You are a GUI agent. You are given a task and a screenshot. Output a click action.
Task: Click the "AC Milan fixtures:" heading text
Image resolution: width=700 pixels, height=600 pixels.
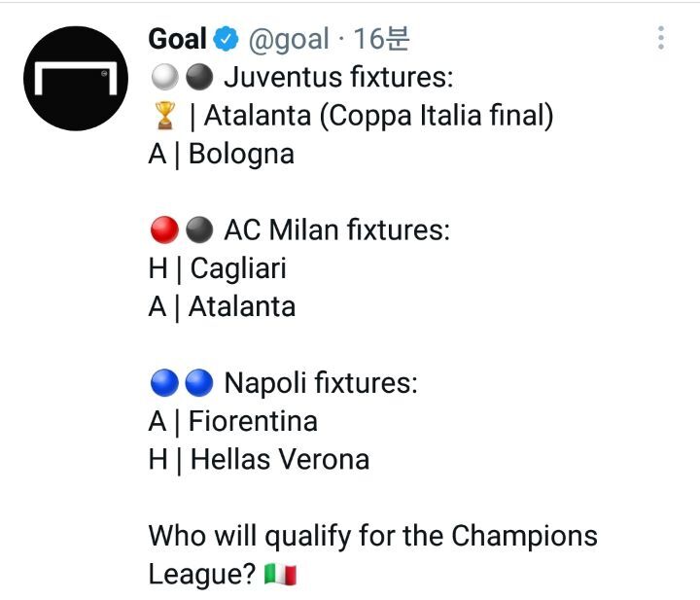(336, 230)
